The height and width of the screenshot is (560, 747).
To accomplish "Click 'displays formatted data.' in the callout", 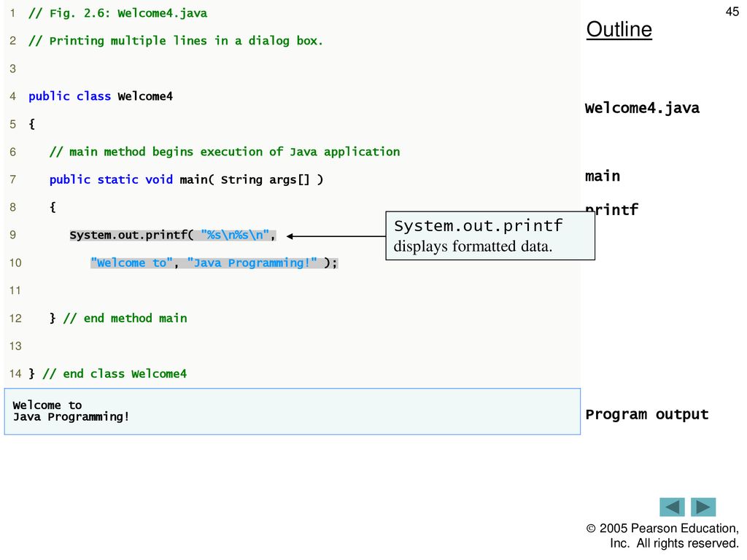I will 473,246.
